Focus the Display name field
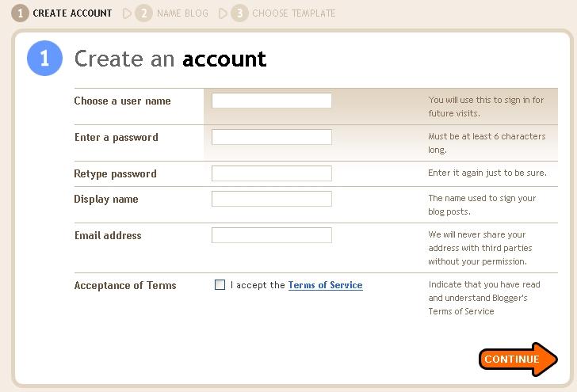The image size is (577, 392). (272, 199)
